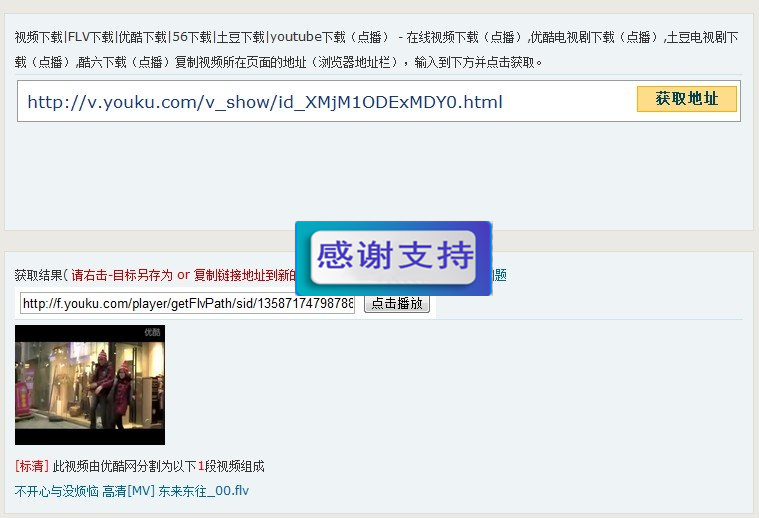Click the 视频下载 text in header
The image size is (759, 518).
(x=39, y=37)
